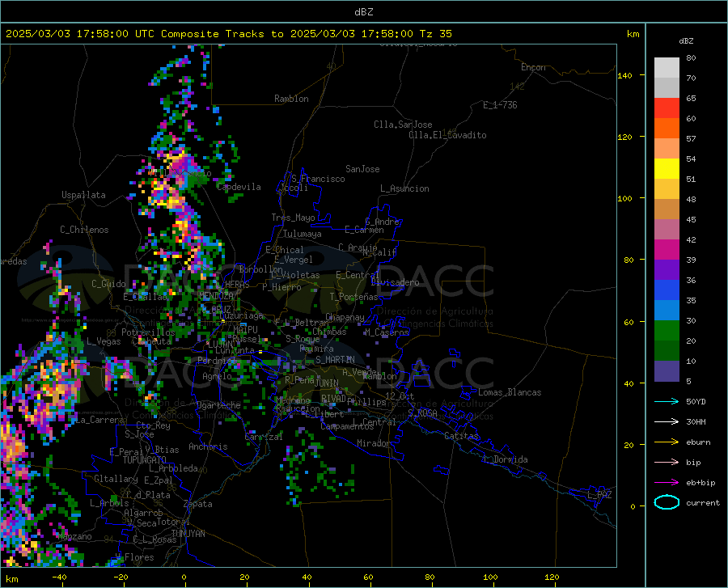Select the 65 dBZ red color swatch

coord(667,108)
